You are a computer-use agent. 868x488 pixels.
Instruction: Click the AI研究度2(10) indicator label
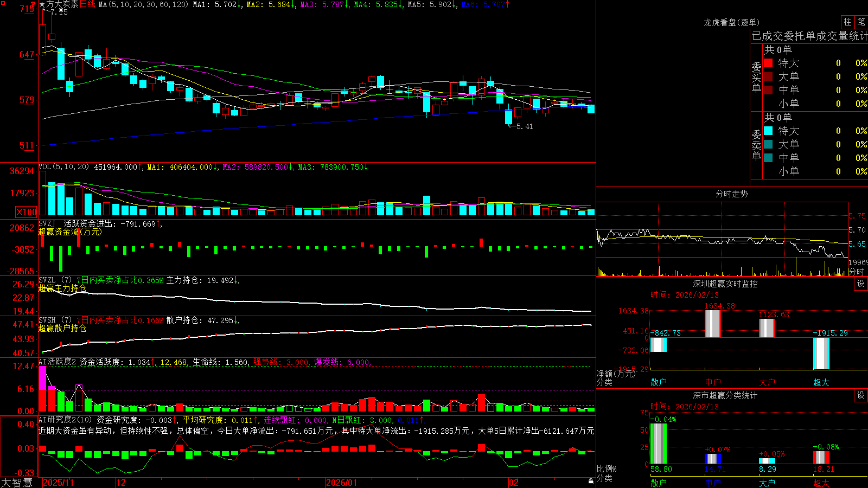click(x=65, y=420)
